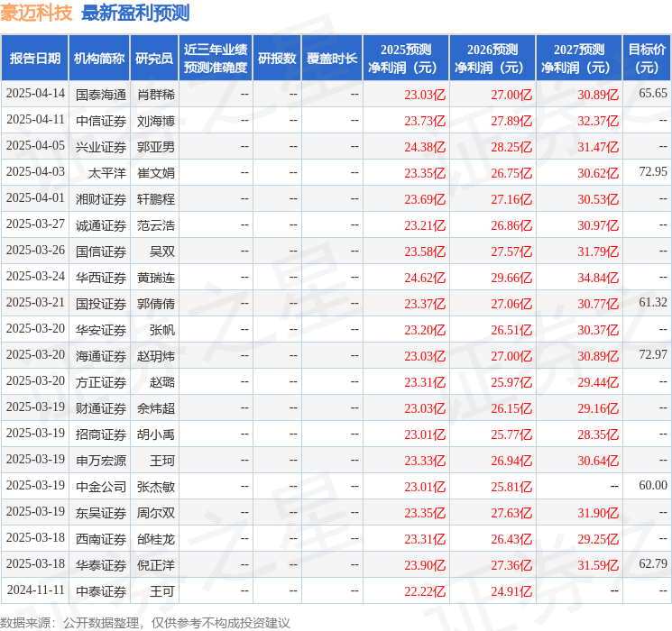The width and height of the screenshot is (672, 631).
Task: Select the 中金公司 institution cell
Action: (101, 487)
